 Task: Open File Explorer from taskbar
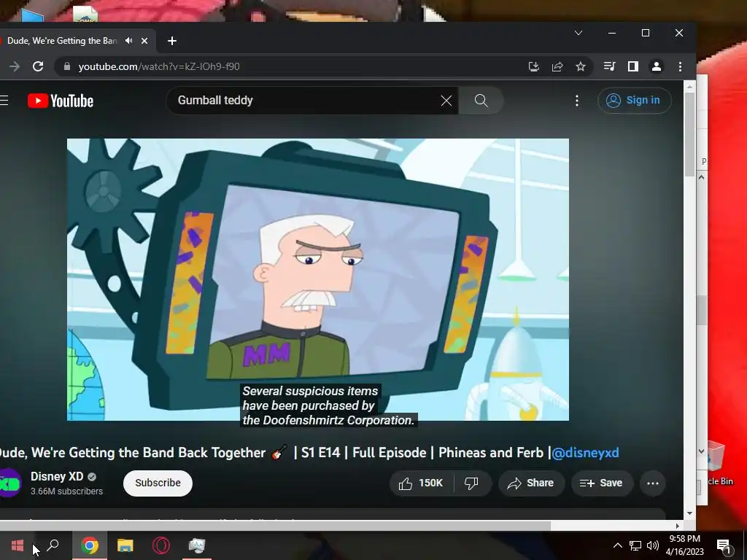pyautogui.click(x=125, y=545)
